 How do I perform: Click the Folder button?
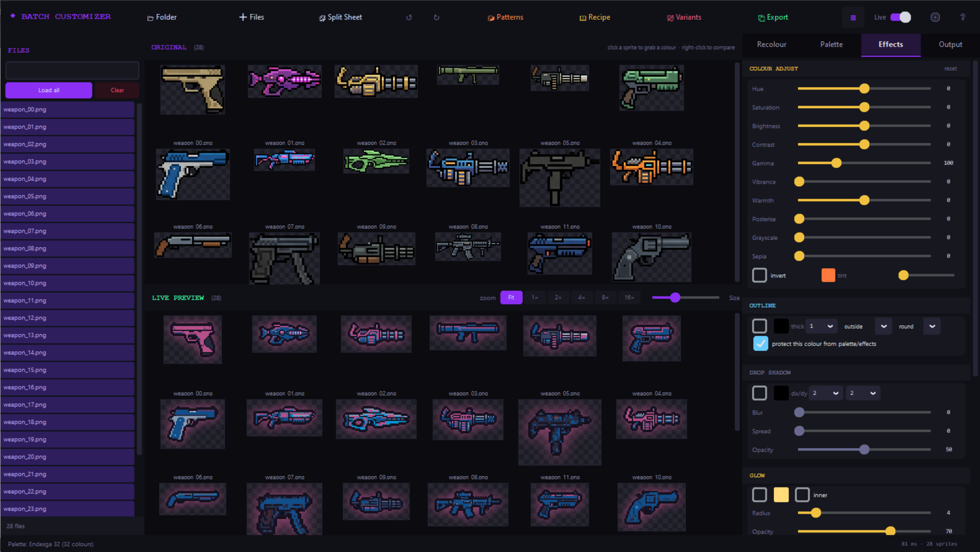coord(162,17)
